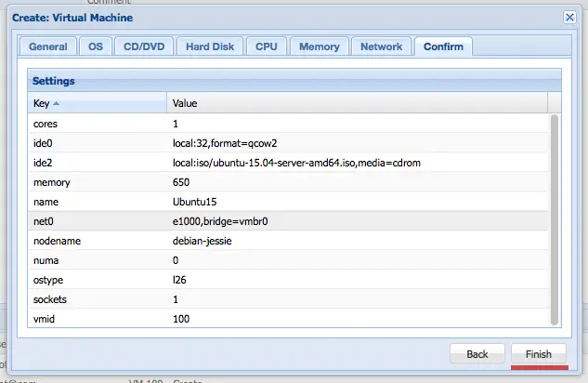The height and width of the screenshot is (383, 588).
Task: Click the memory value 650
Action: point(181,182)
